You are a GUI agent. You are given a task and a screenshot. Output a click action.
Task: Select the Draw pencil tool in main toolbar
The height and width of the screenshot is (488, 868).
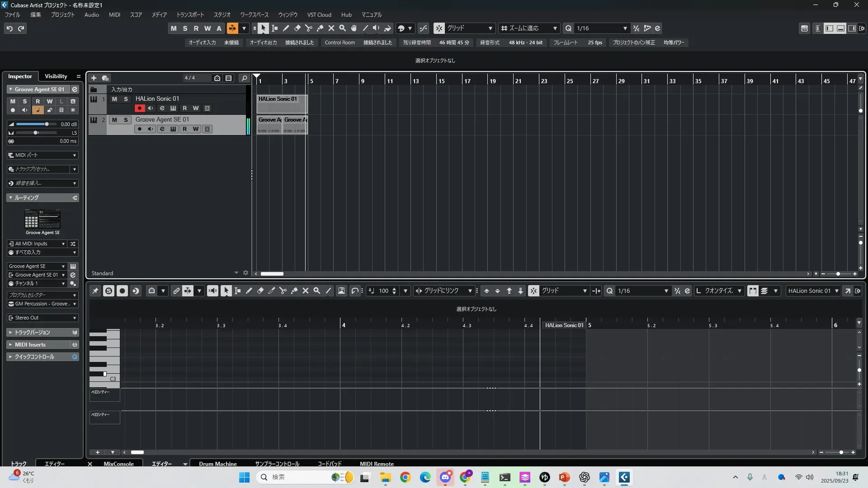[286, 28]
